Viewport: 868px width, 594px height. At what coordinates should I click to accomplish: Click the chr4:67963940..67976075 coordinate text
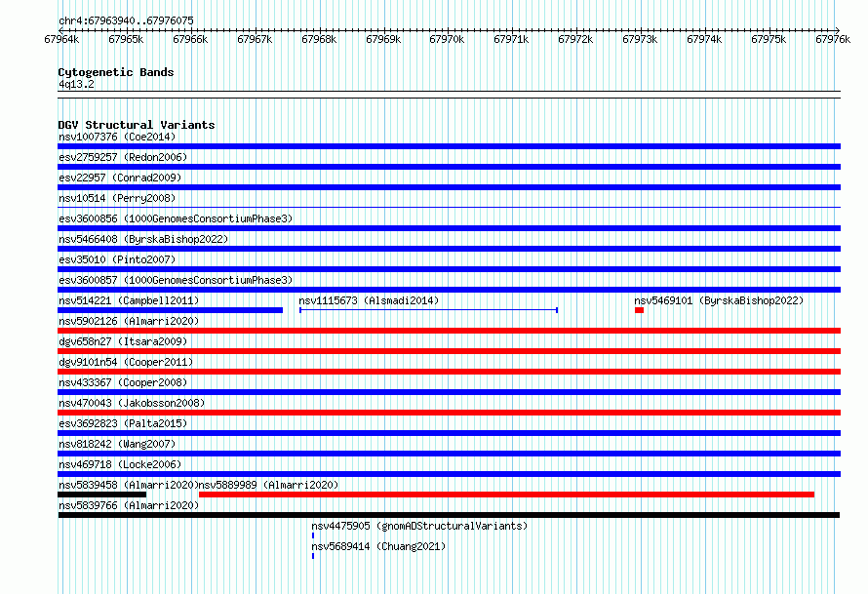coord(126,20)
